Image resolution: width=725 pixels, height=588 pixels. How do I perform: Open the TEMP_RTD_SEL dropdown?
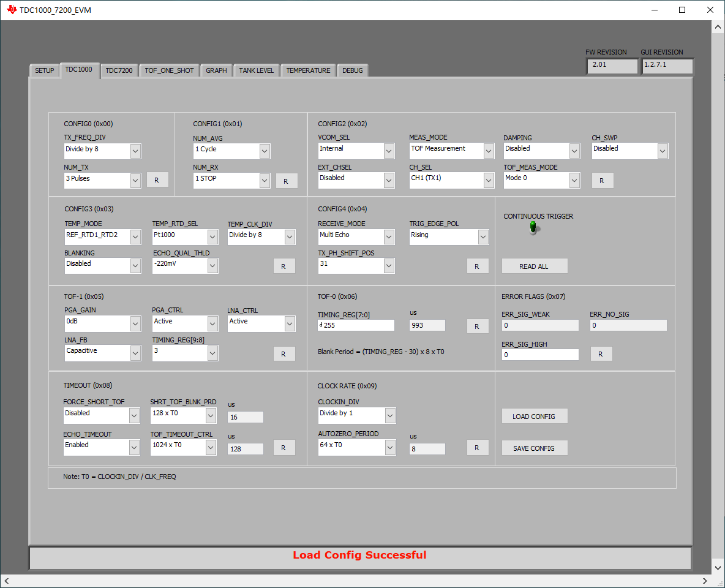pos(186,237)
